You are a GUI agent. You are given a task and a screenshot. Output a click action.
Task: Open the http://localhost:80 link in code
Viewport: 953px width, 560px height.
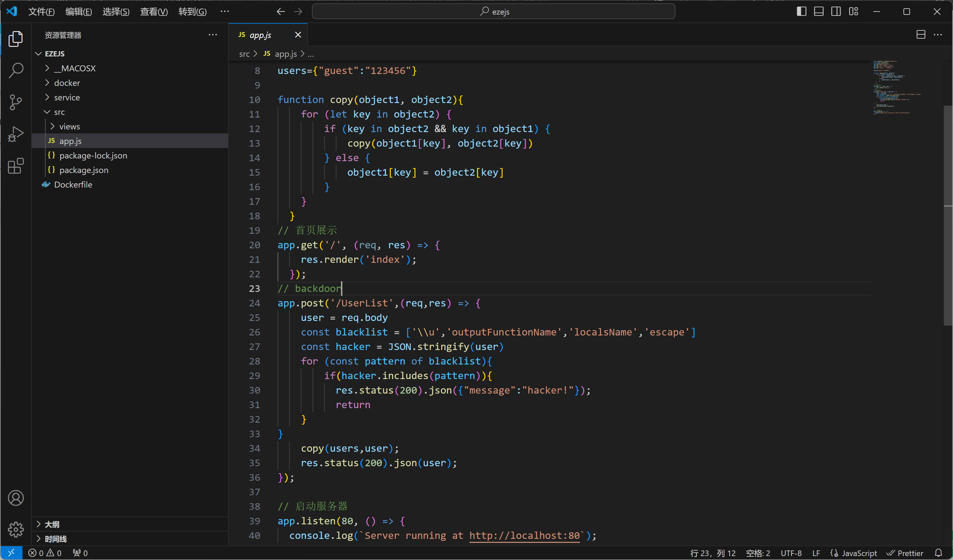pos(524,536)
